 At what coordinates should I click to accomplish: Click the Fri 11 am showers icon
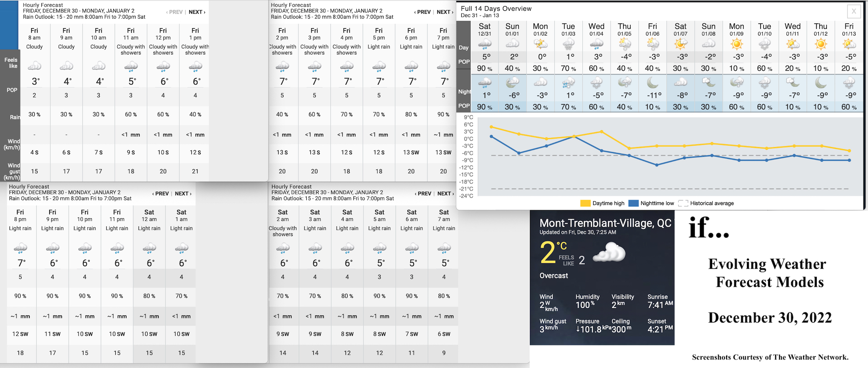point(131,66)
